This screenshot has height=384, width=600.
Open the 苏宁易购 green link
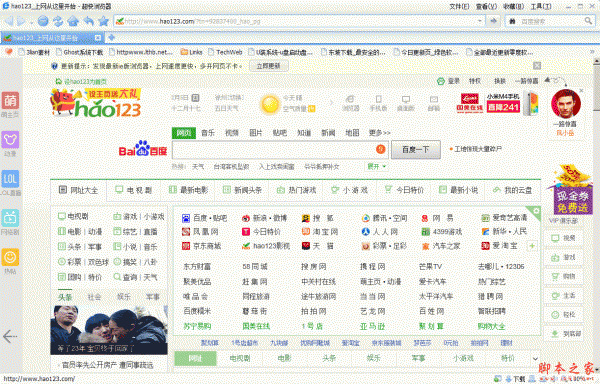pos(197,326)
